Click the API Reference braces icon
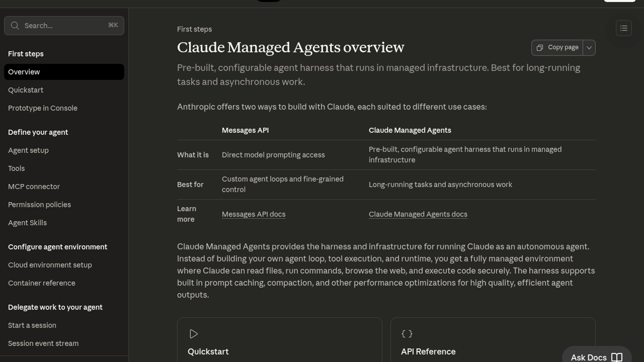The height and width of the screenshot is (362, 644). 407,334
